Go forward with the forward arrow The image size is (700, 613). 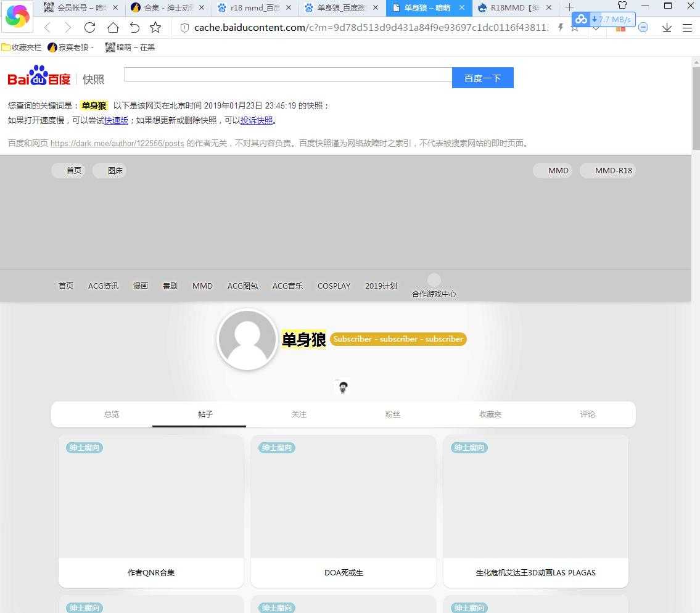click(x=68, y=28)
